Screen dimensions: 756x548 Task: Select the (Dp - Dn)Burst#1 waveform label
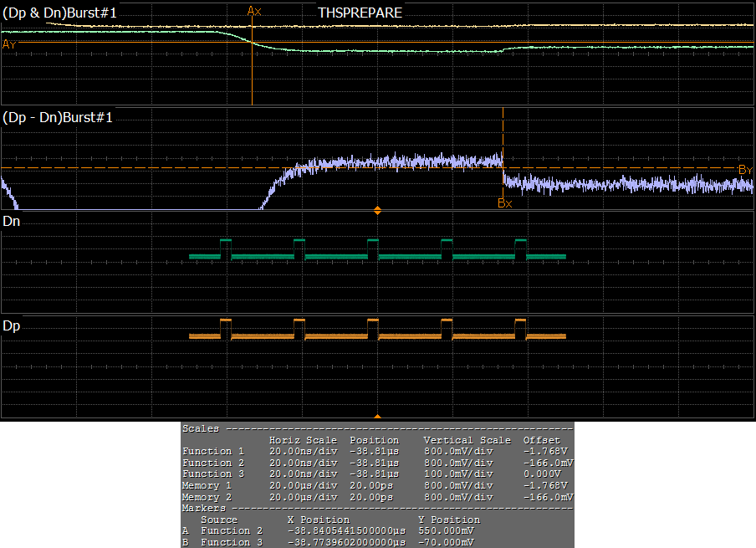point(59,118)
